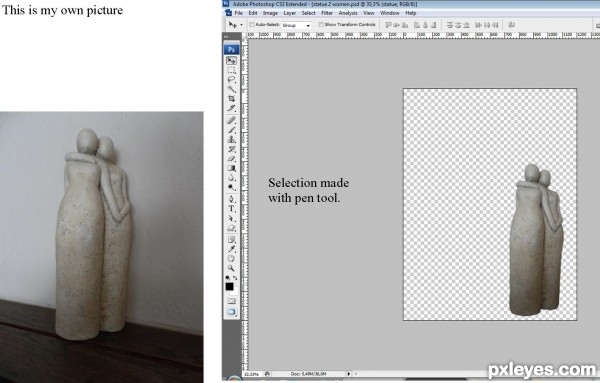The height and width of the screenshot is (383, 600).
Task: Select the Notes tool
Action: pos(232,239)
